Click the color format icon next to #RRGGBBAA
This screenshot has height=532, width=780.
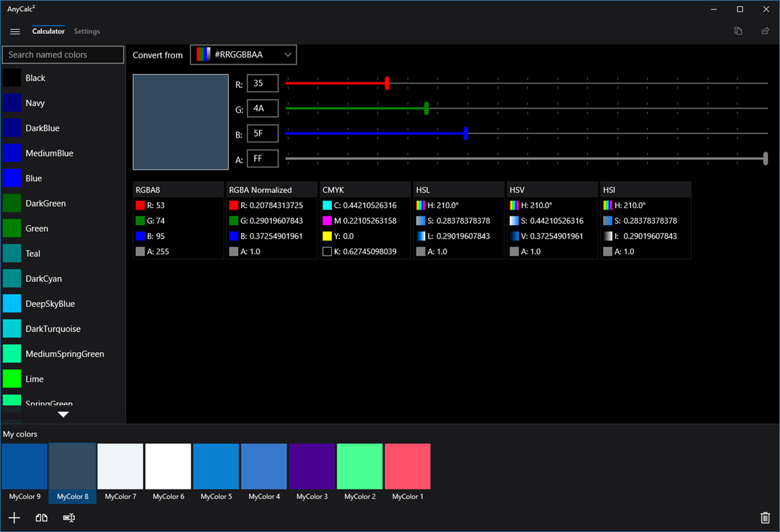203,54
